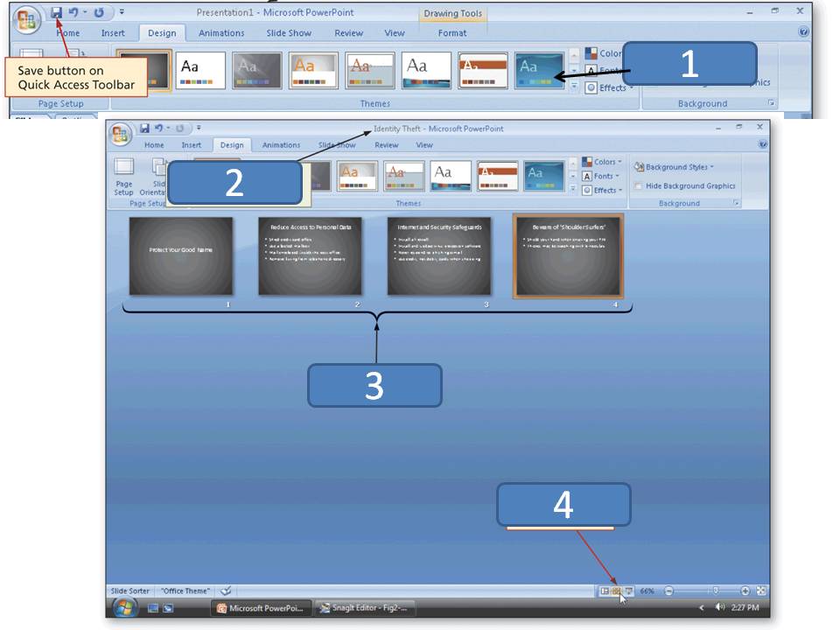Viewport: 840px width, 630px height.
Task: Open Page Setup in Identity Theft ribbon
Action: (x=123, y=177)
